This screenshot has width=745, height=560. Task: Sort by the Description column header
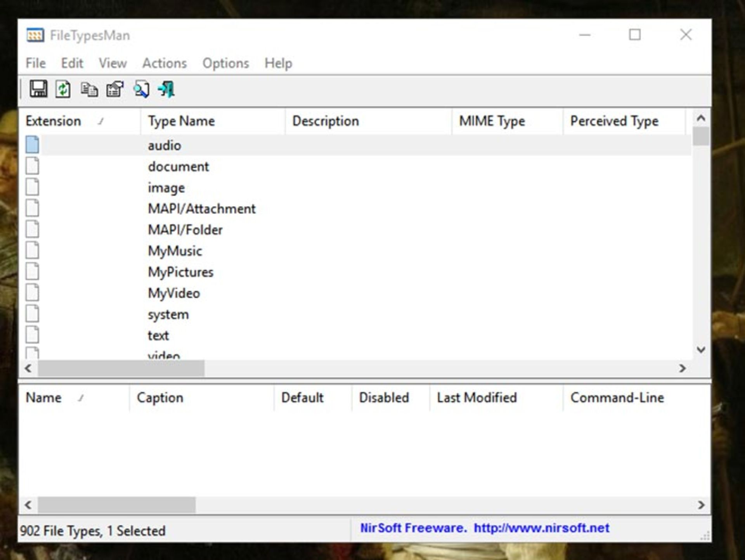369,121
